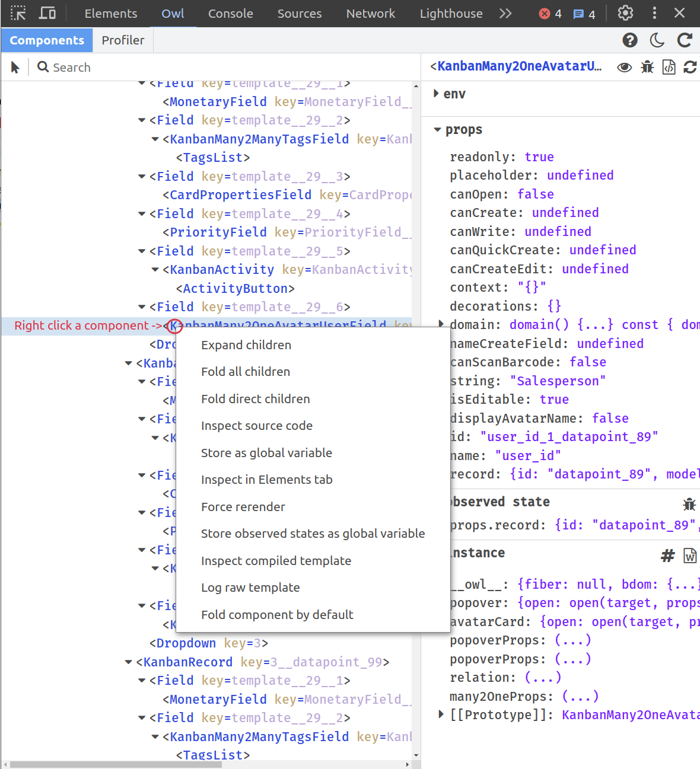Toggle dark mode with the moon icon
The width and height of the screenshot is (700, 769).
(x=657, y=40)
